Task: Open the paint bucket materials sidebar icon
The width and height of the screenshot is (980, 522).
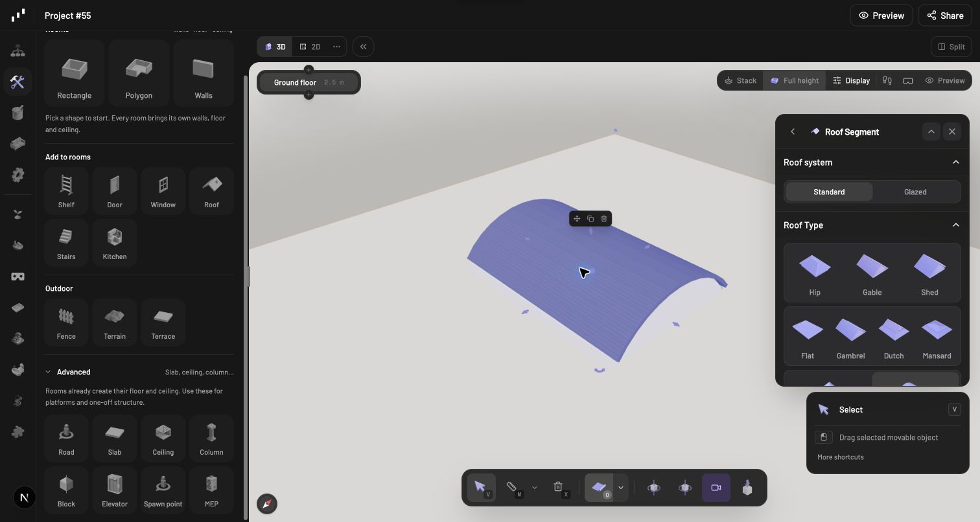Action: click(x=17, y=113)
